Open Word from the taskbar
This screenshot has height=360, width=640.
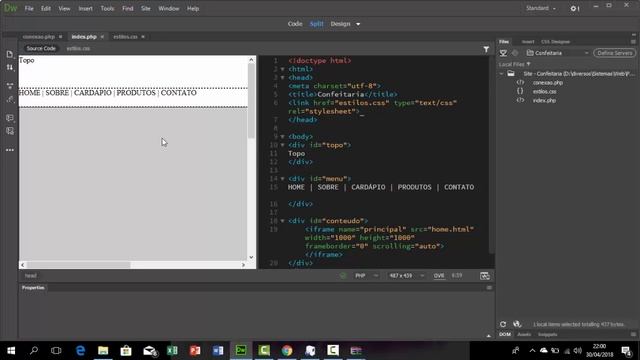click(x=218, y=351)
